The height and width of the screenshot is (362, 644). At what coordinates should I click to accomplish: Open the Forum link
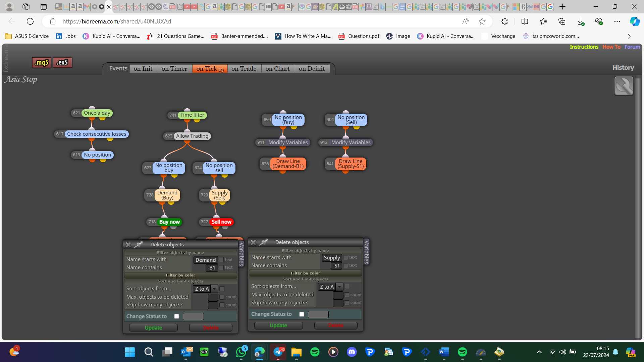pos(632,47)
